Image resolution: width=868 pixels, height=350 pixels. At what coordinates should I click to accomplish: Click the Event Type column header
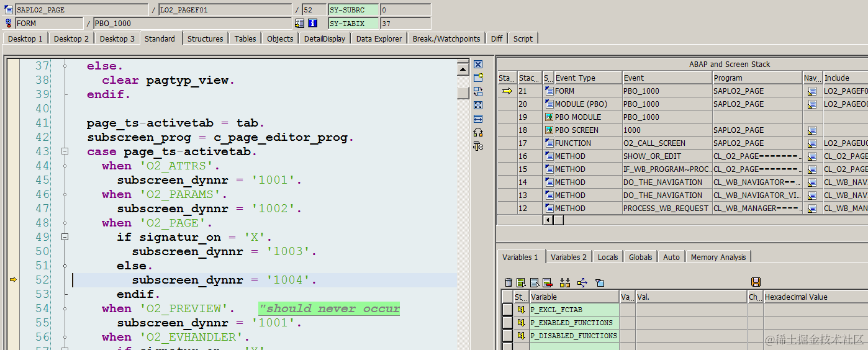pyautogui.click(x=588, y=78)
